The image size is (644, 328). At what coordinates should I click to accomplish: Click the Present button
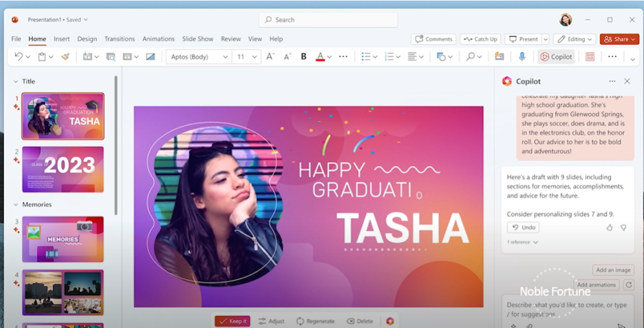(523, 39)
